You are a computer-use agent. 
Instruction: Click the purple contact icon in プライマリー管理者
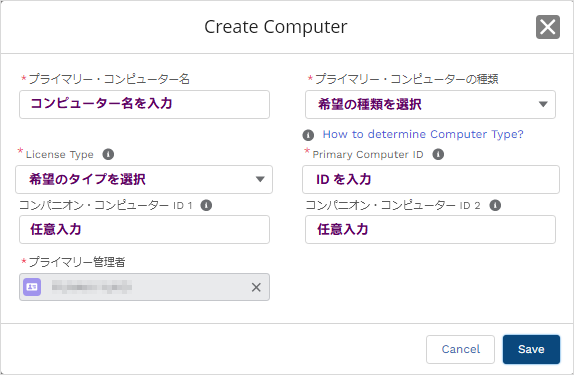pyautogui.click(x=32, y=287)
